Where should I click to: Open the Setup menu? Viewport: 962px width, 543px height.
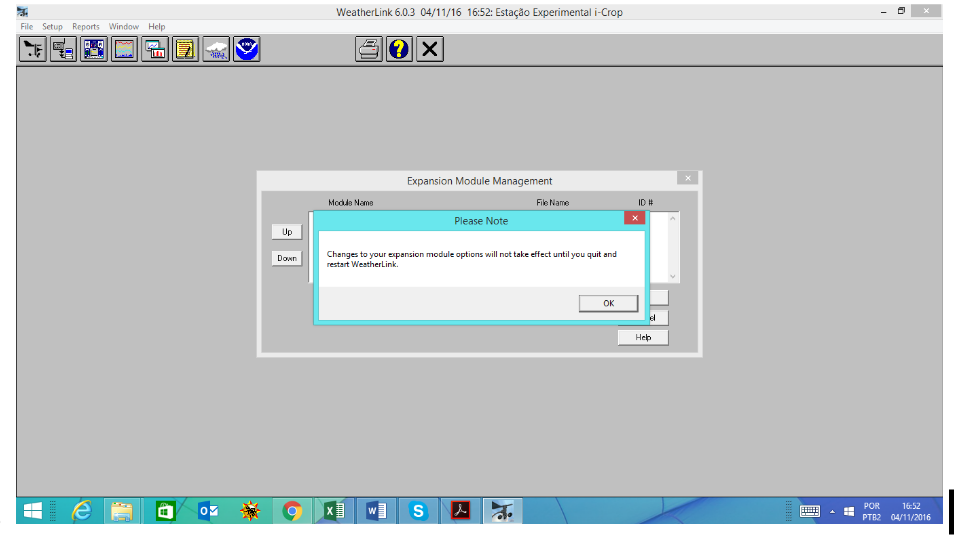pos(52,27)
